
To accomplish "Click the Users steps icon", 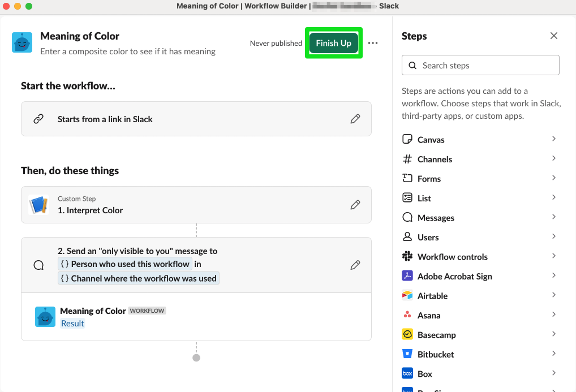I will [407, 237].
